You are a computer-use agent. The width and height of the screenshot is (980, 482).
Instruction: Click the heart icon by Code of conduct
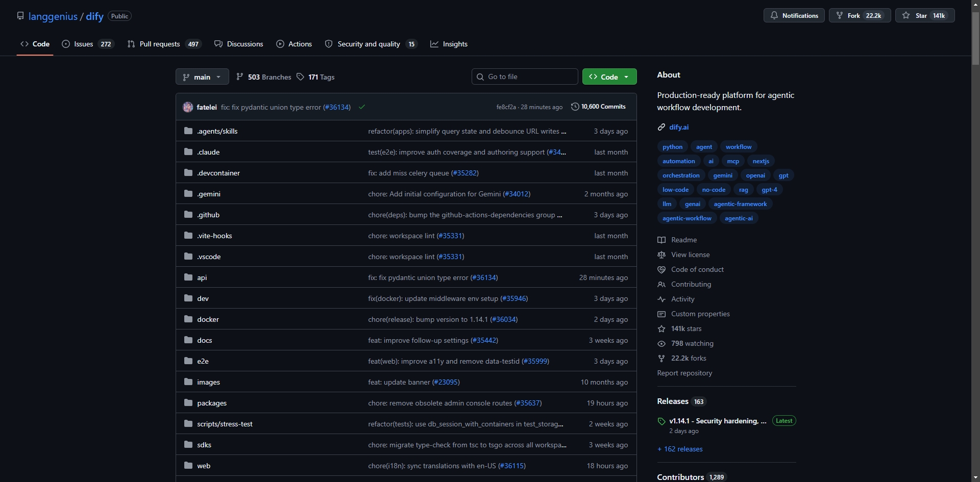[661, 269]
